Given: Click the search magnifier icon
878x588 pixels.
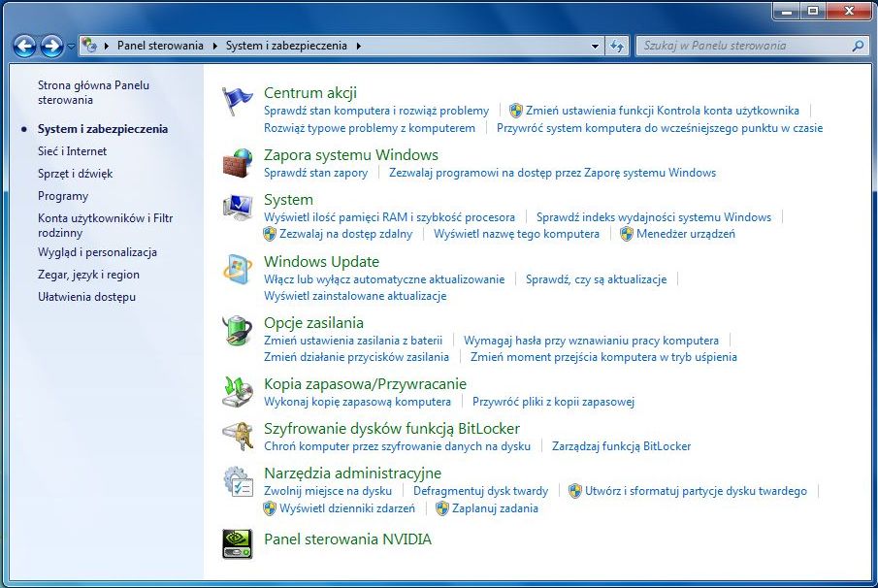Looking at the screenshot, I should [x=858, y=46].
